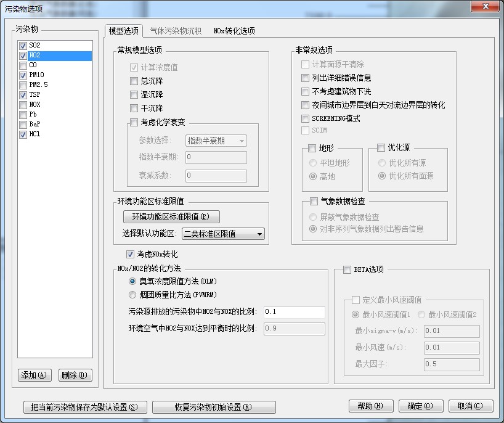Open the NOx转化选项 tab

tap(234, 31)
